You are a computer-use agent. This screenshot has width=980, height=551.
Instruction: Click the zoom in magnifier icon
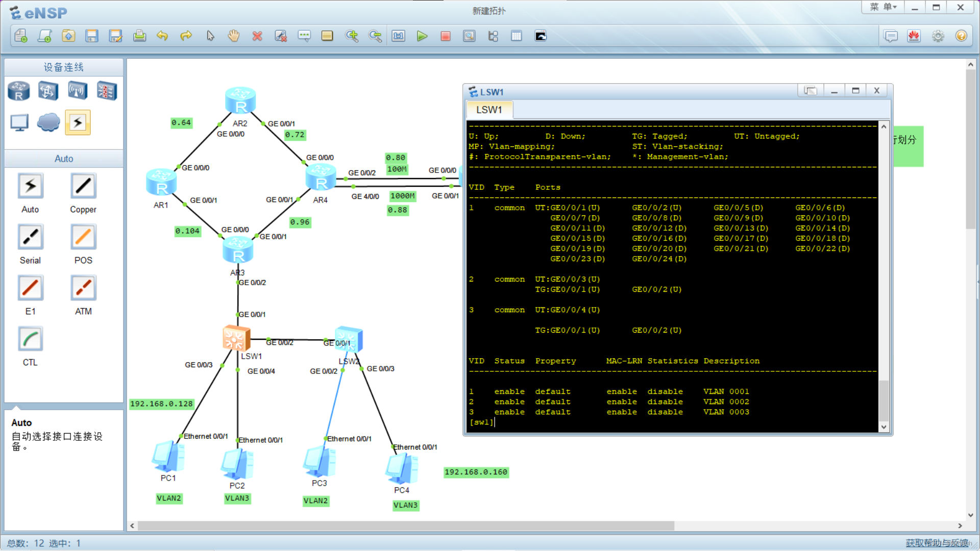(x=352, y=36)
